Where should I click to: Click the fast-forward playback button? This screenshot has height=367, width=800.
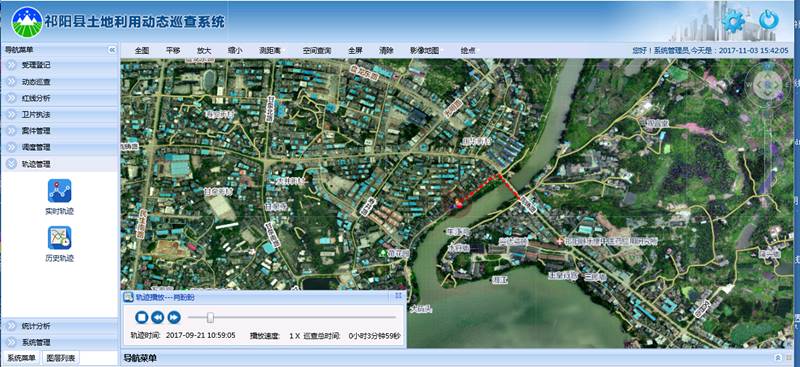[174, 317]
